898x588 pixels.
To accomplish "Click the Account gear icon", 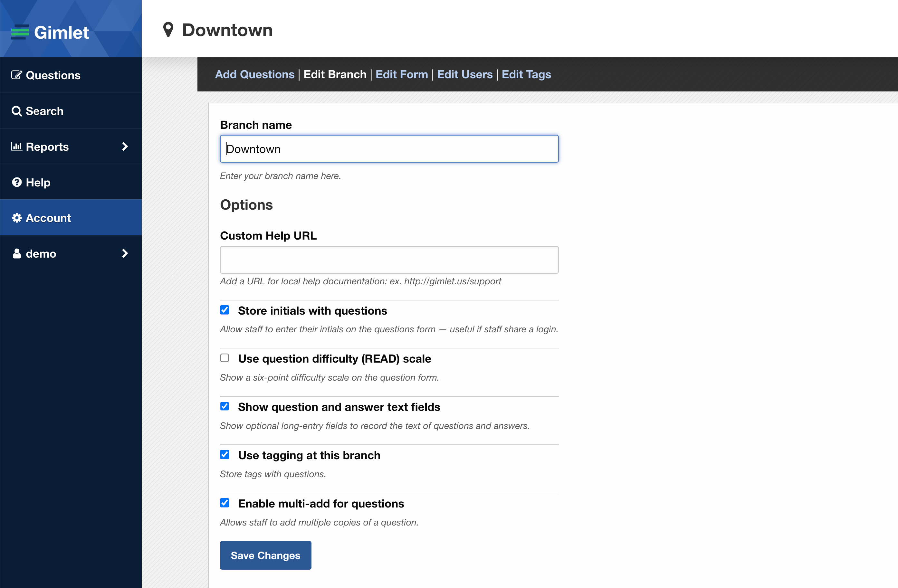I will pyautogui.click(x=17, y=218).
